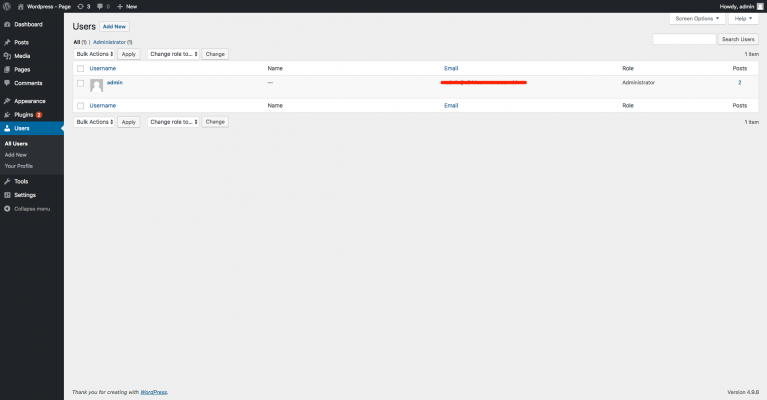Click the Appearance paintbrush icon
Screen dimensions: 767x400
pyautogui.click(x=7, y=101)
